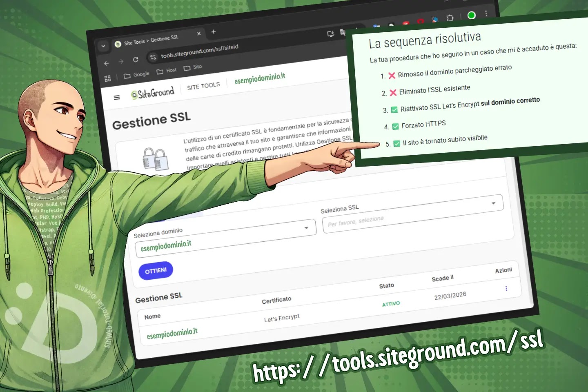Open the Chrome extensions puzzle menu
Viewport: 588px width, 392px height.
pos(450,18)
